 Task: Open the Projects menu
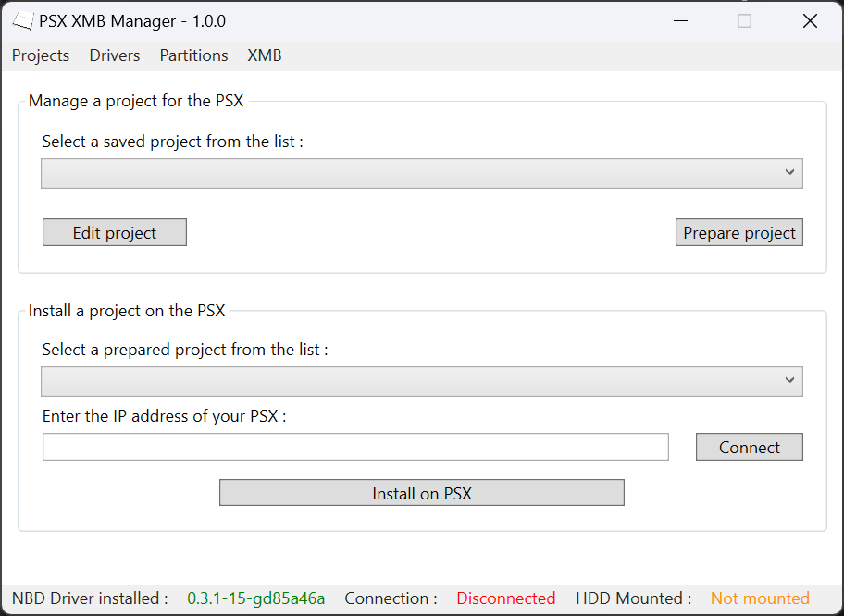click(40, 55)
